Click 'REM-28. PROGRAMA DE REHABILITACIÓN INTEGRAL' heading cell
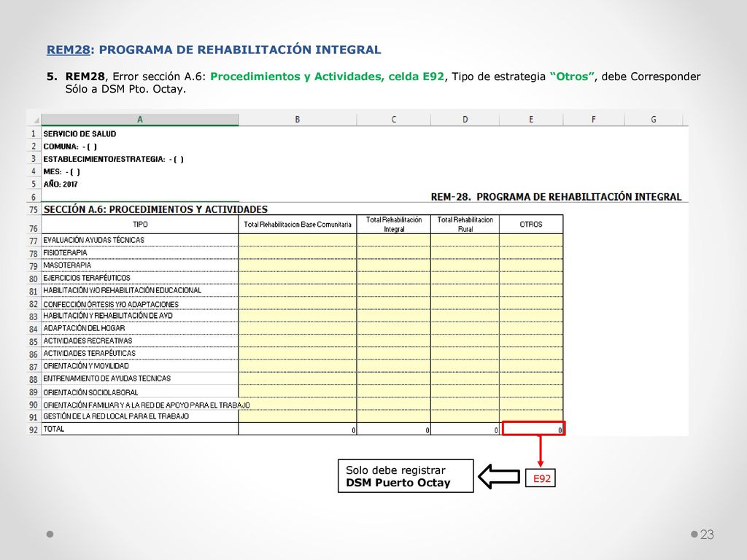The width and height of the screenshot is (747, 560). (x=556, y=197)
